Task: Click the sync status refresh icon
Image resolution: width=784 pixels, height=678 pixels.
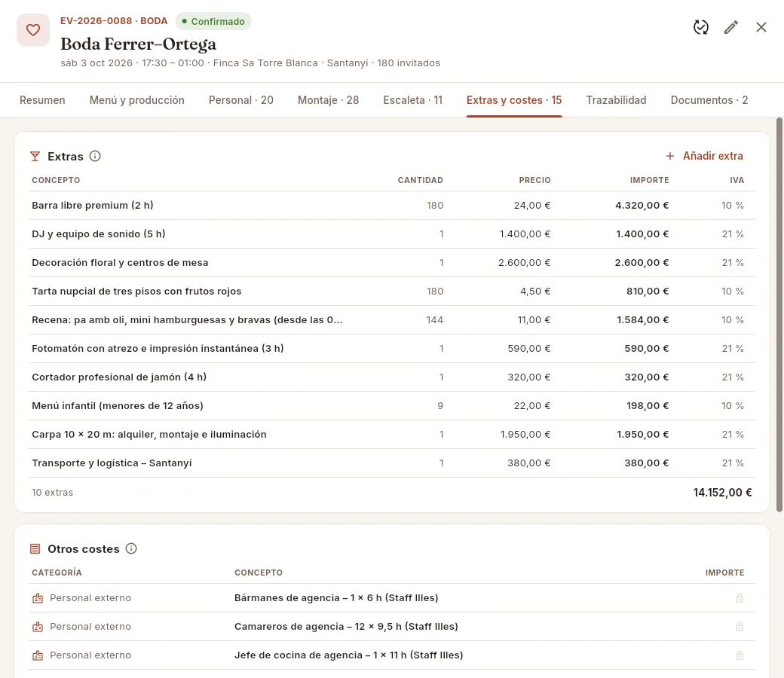Action: click(701, 27)
